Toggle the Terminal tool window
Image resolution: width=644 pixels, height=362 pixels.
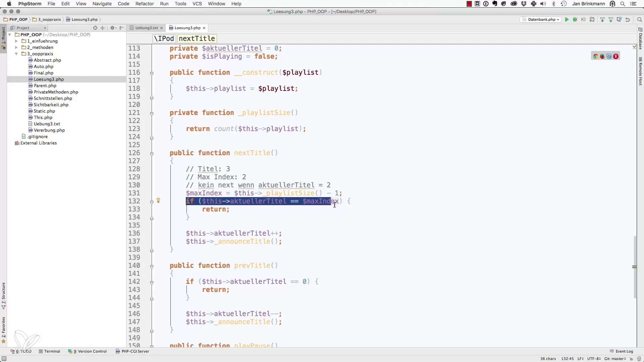49,351
